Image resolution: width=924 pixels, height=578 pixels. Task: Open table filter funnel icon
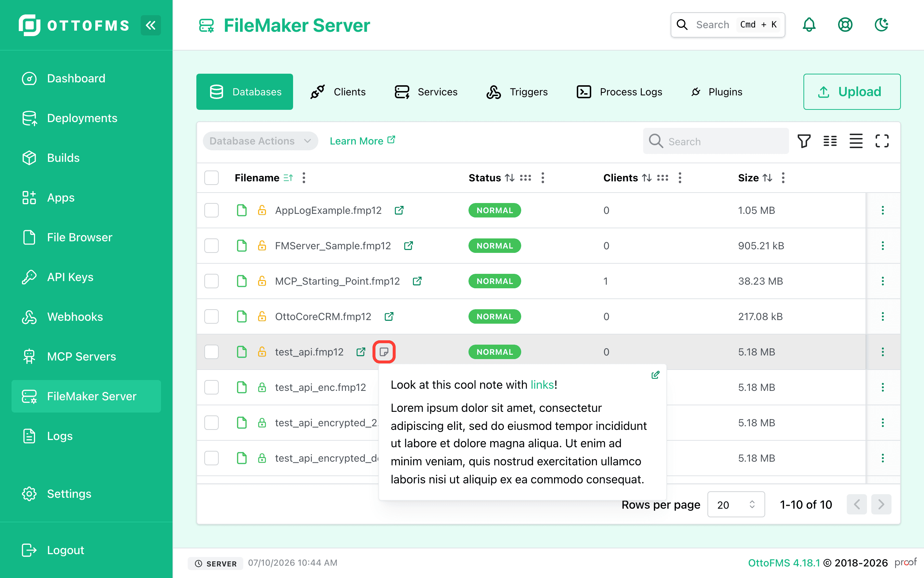(804, 141)
